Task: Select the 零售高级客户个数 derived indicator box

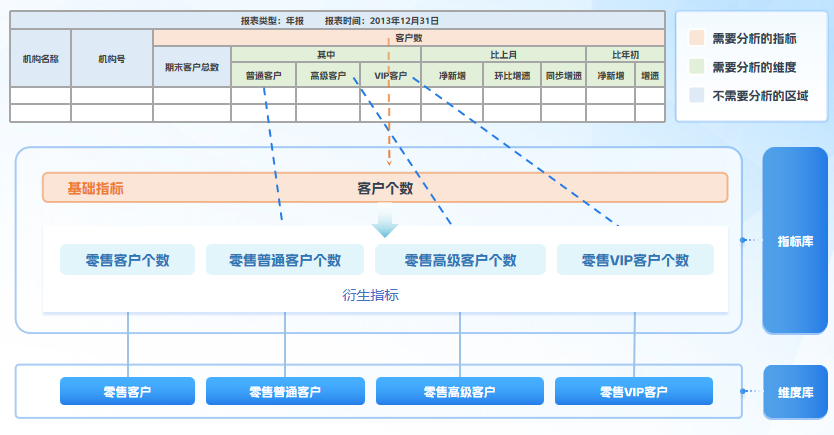Action: (x=460, y=260)
